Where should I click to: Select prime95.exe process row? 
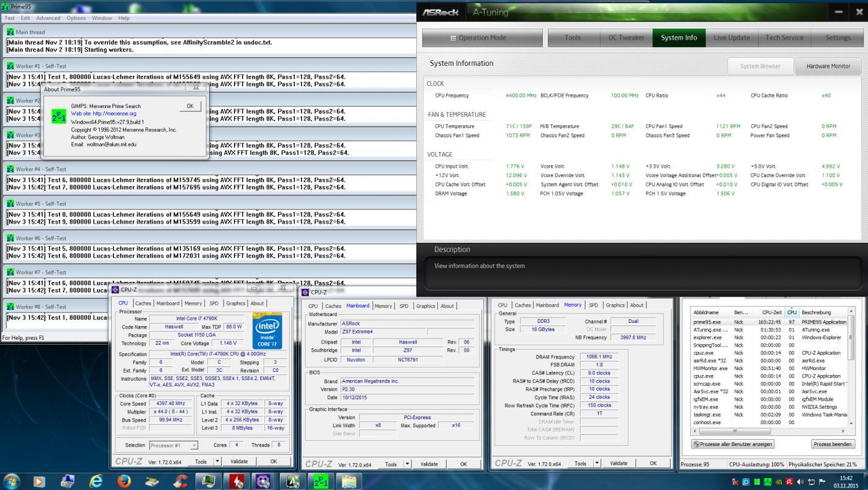(769, 322)
